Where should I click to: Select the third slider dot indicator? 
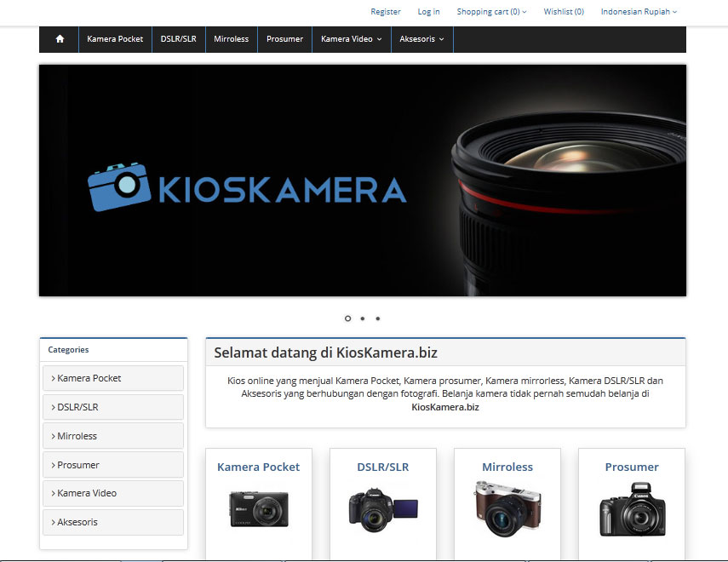pos(378,318)
